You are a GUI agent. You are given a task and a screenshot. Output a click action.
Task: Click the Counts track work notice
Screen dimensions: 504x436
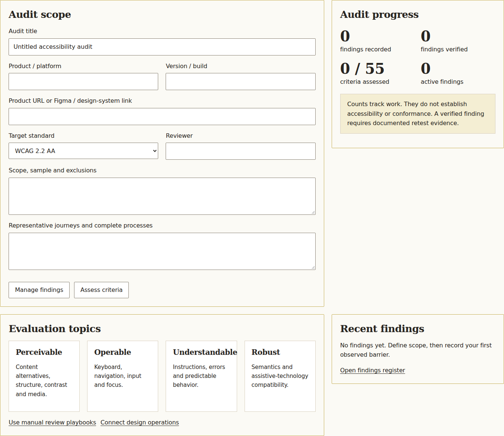418,114
